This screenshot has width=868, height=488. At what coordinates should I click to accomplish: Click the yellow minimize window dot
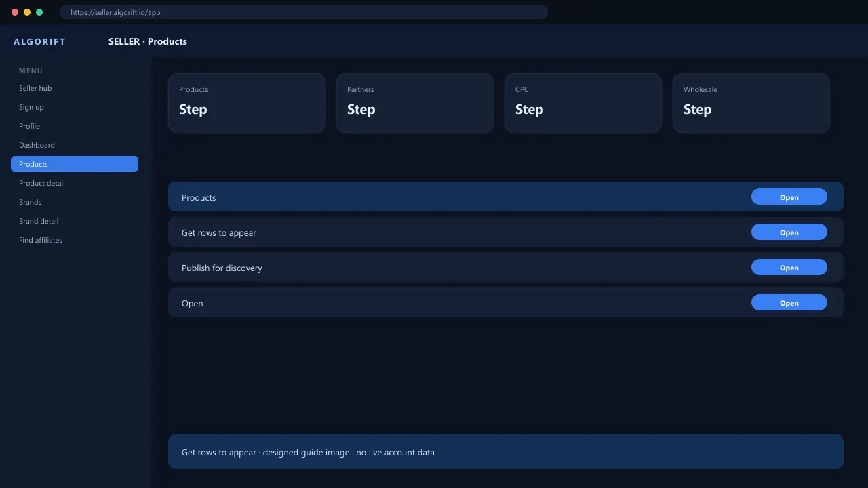(x=27, y=12)
